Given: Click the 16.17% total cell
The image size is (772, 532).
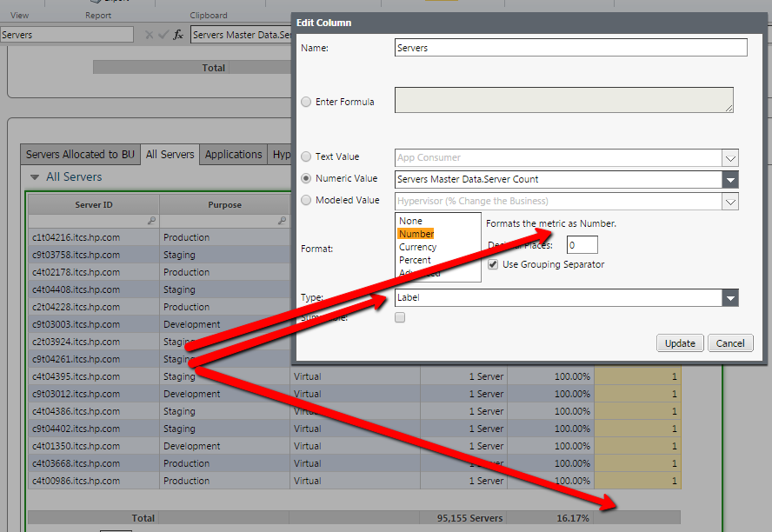Looking at the screenshot, I should (x=550, y=518).
